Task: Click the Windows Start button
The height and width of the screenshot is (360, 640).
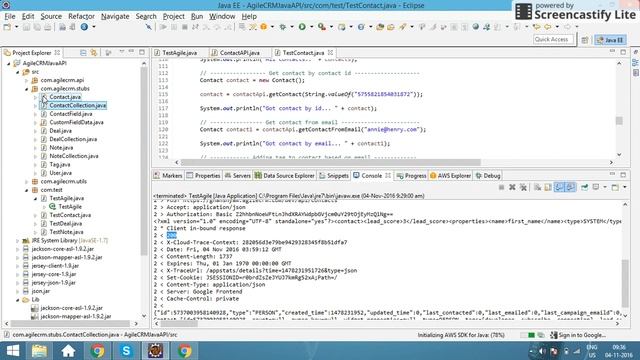Action: pos(13,351)
